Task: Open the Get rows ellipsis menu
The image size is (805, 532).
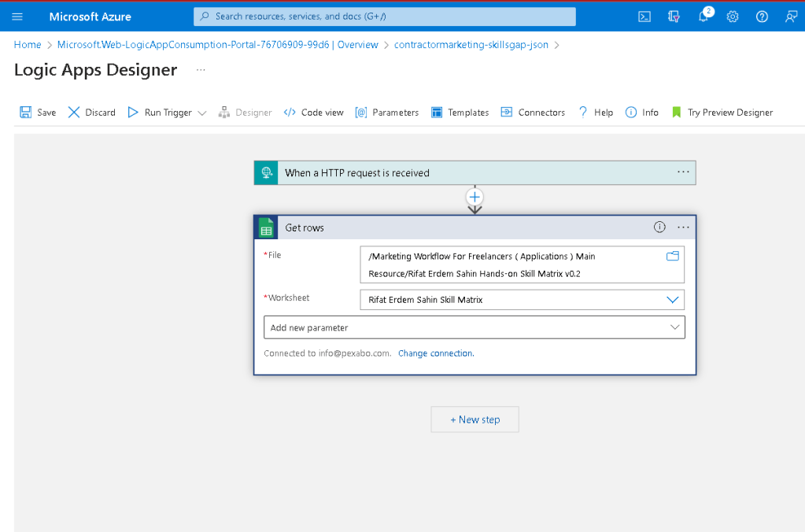Action: 683,227
